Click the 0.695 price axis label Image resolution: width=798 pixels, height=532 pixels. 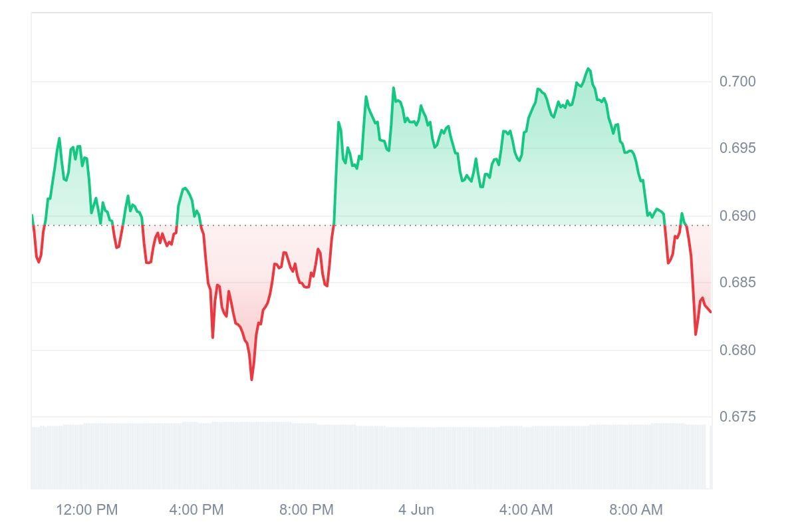[737, 148]
